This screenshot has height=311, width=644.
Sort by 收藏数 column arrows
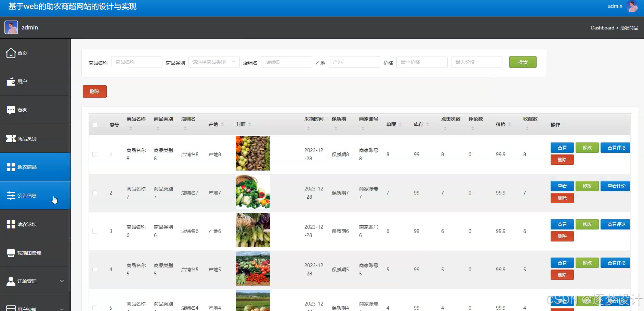click(527, 128)
